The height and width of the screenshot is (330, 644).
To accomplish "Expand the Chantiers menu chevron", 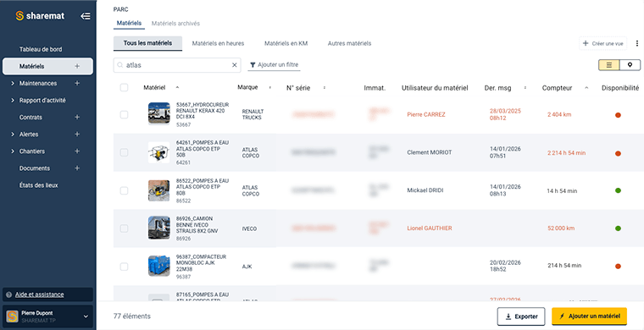I will (x=13, y=151).
